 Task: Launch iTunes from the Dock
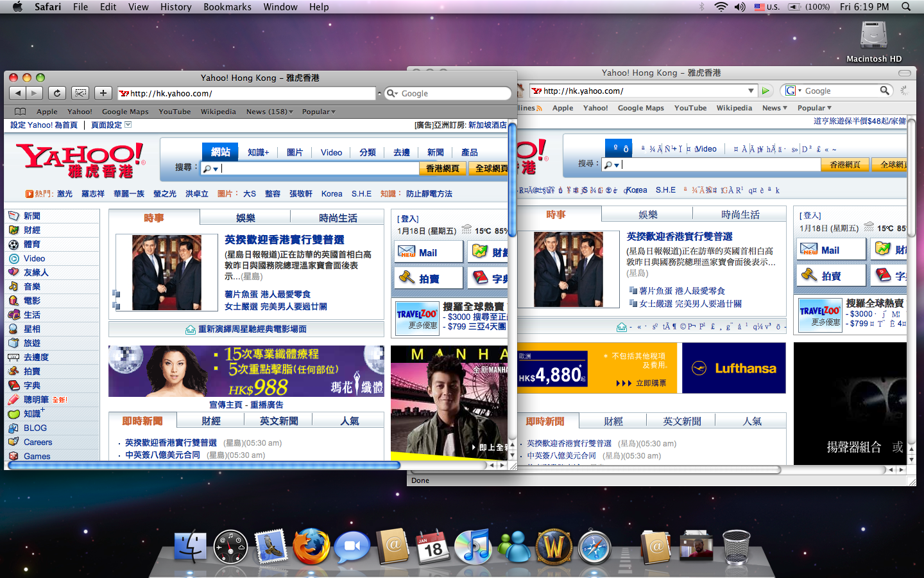(x=473, y=547)
